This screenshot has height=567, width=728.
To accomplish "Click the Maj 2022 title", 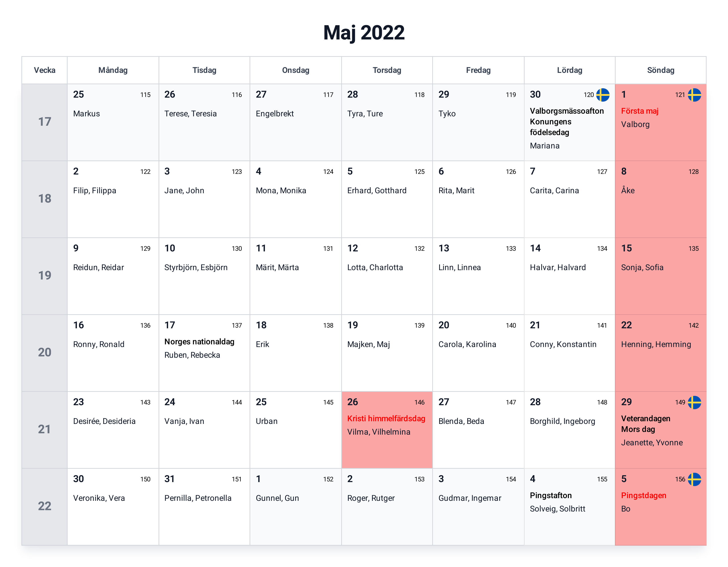I will [x=364, y=33].
